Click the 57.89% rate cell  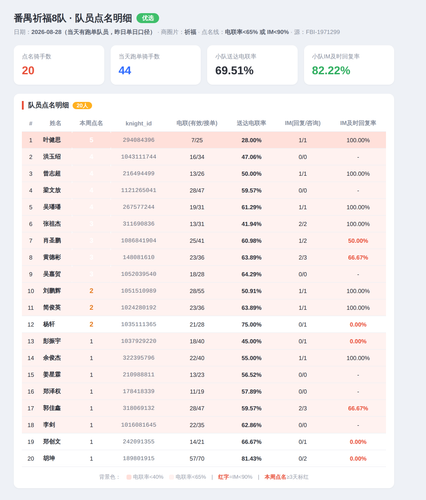tap(251, 392)
